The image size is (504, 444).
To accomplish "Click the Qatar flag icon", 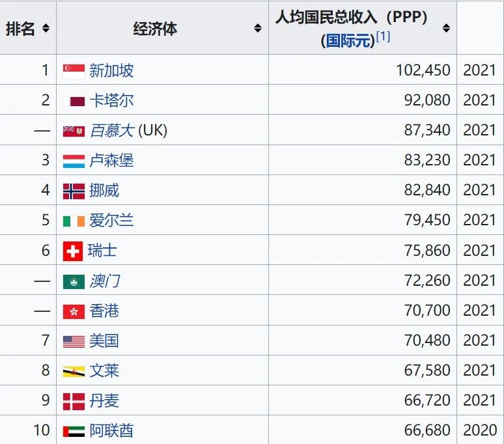I will [74, 102].
